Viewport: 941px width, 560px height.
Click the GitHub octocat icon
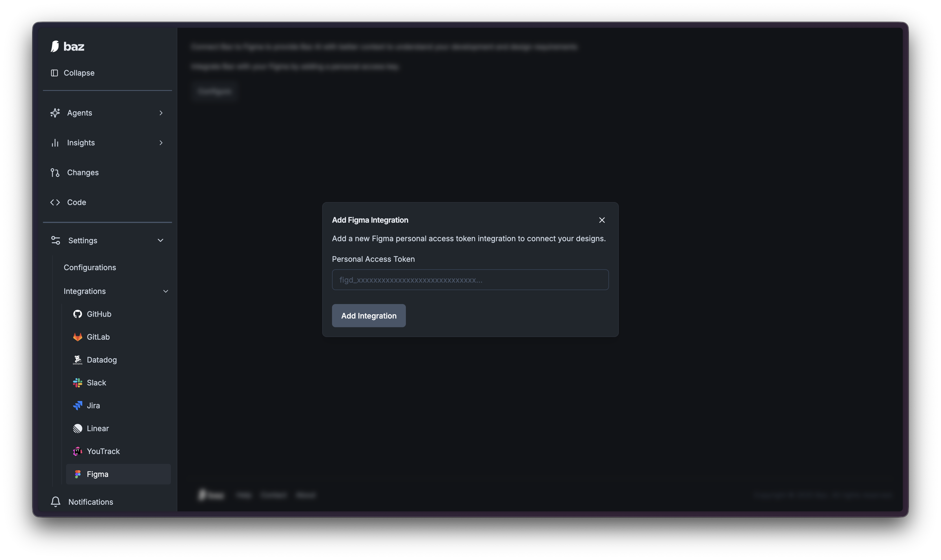78,314
